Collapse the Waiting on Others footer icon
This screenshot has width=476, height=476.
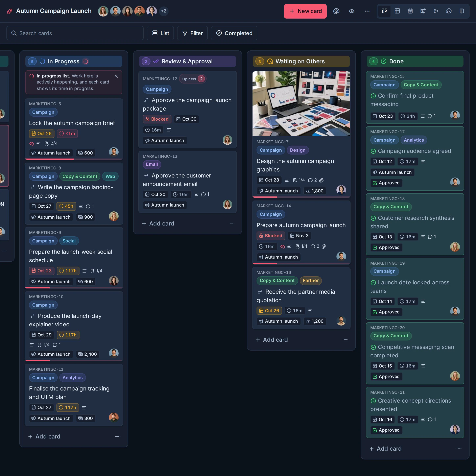[x=345, y=339]
